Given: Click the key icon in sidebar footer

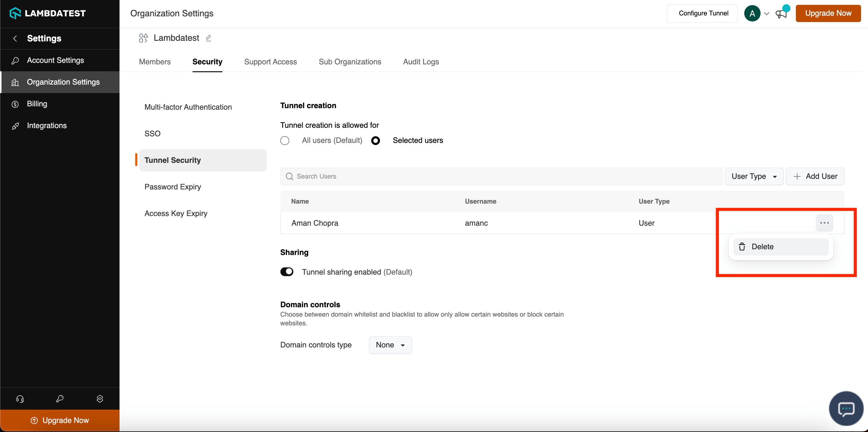Looking at the screenshot, I should (x=60, y=399).
